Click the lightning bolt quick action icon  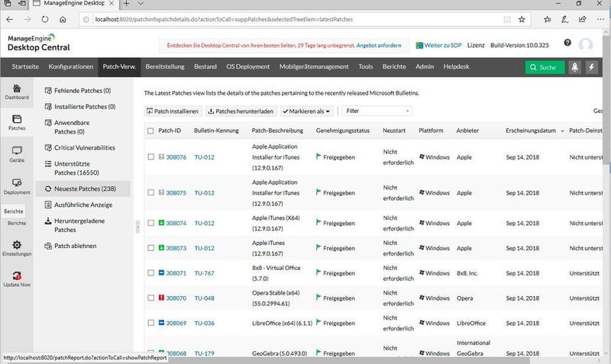click(591, 67)
